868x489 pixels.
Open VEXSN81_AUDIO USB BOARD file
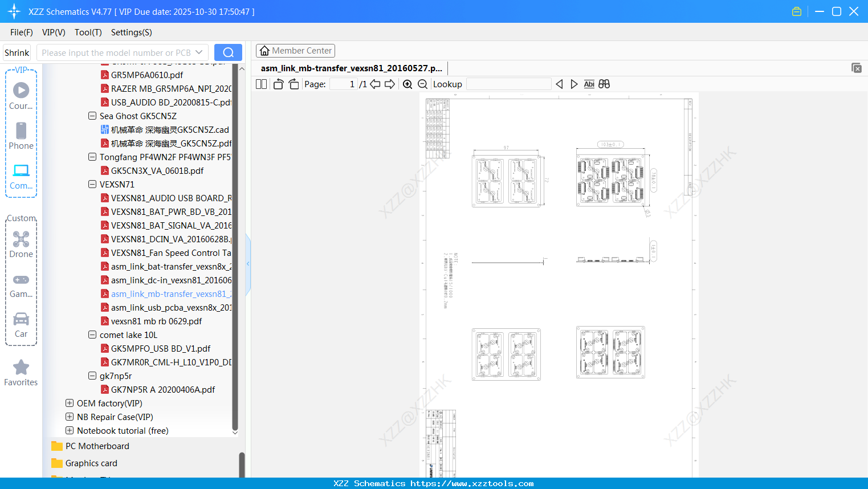tap(166, 198)
